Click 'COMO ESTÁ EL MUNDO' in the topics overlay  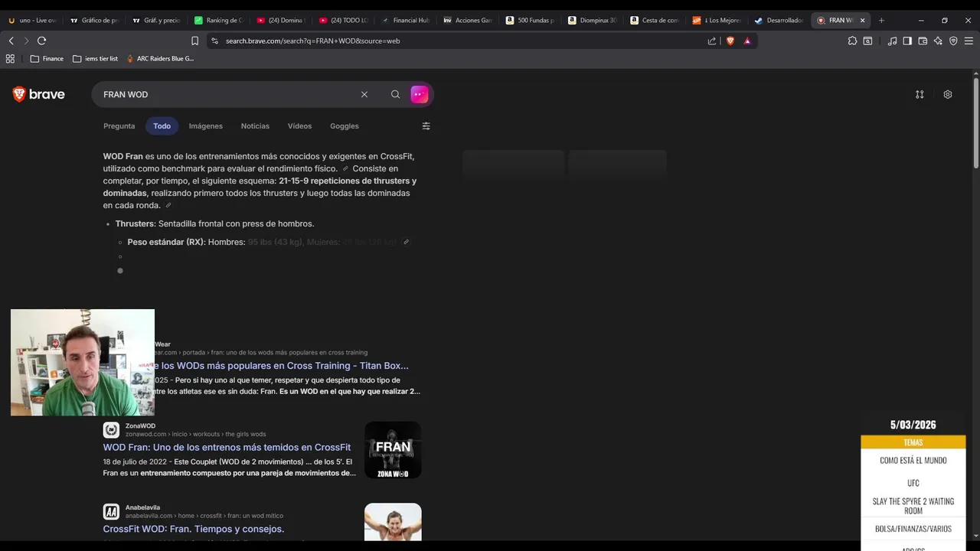click(x=913, y=461)
